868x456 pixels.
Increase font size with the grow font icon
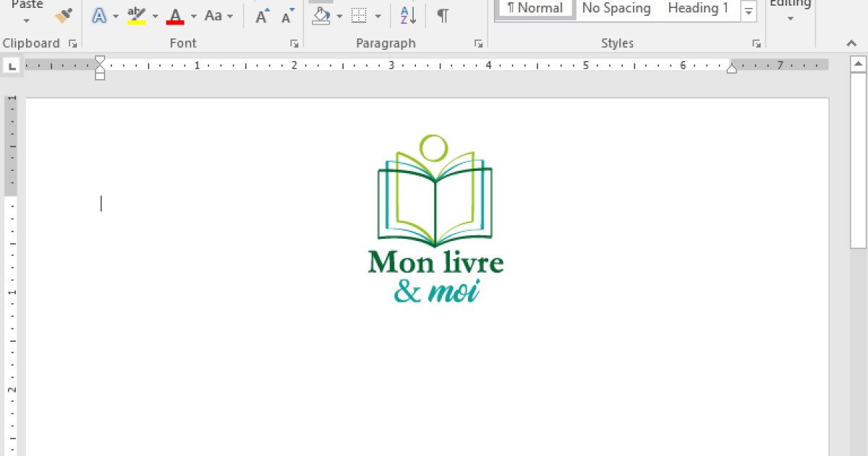pyautogui.click(x=263, y=15)
